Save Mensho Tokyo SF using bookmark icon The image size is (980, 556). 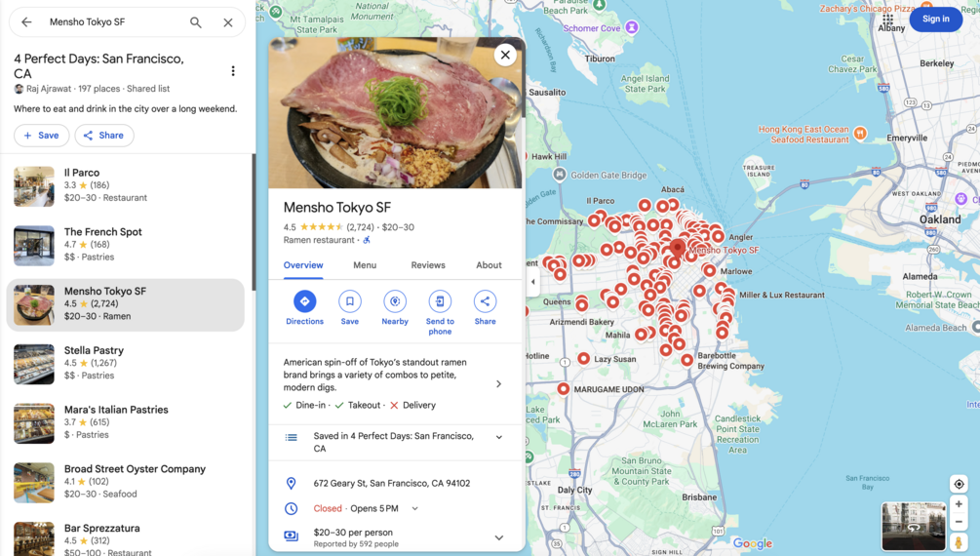(x=350, y=301)
